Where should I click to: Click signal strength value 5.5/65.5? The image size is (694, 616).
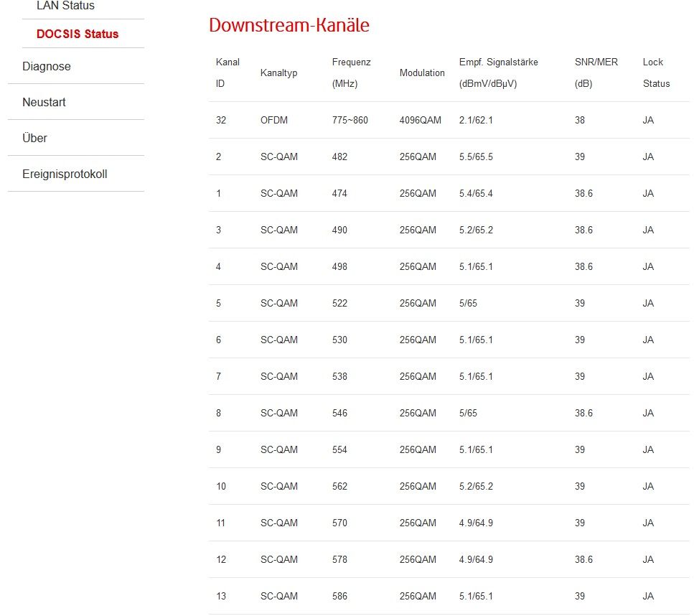coord(476,157)
